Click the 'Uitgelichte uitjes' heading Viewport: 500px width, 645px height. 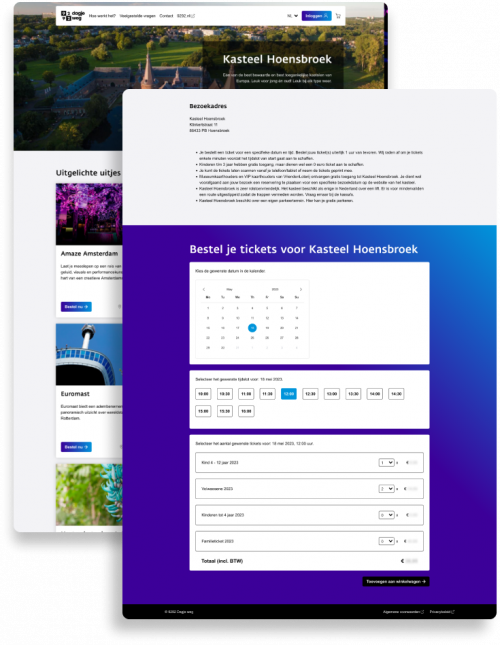tap(88, 173)
